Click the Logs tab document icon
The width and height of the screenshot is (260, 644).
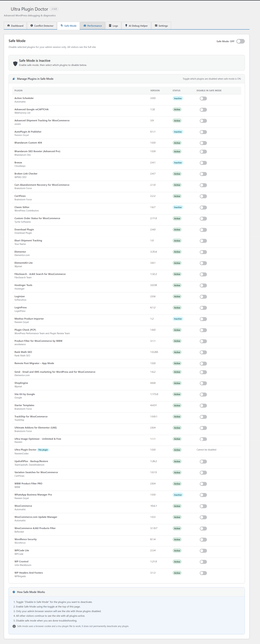[x=110, y=26]
